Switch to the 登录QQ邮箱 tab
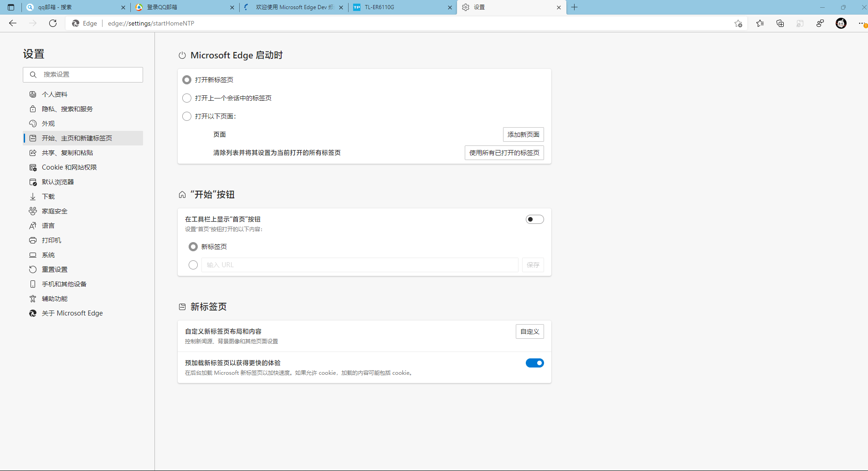The image size is (868, 471). point(185,7)
